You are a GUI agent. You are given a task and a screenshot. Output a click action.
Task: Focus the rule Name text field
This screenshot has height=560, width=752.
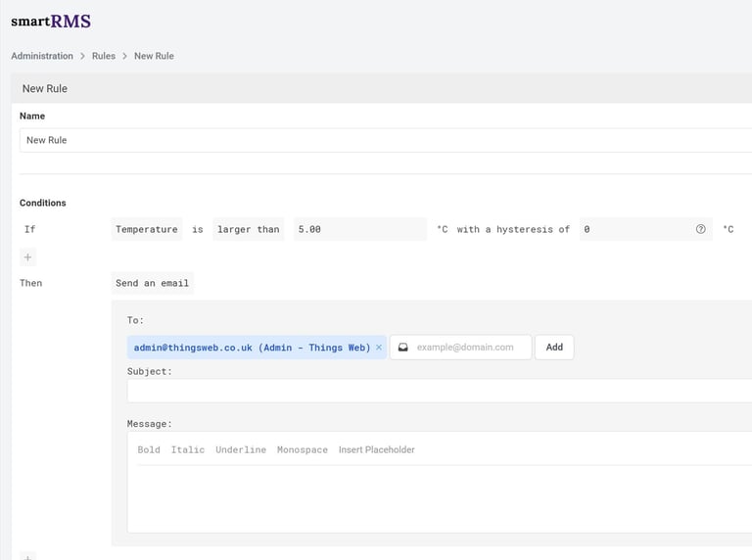382,140
